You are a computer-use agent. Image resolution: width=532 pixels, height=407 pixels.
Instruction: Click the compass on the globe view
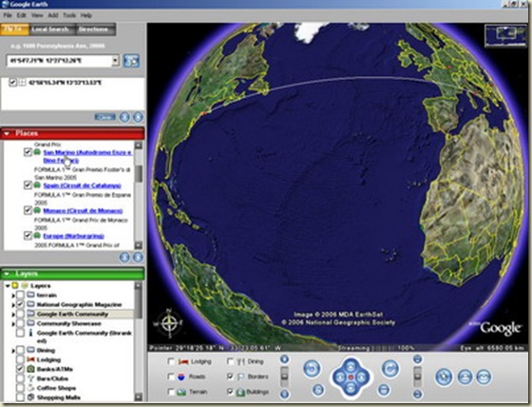169,323
